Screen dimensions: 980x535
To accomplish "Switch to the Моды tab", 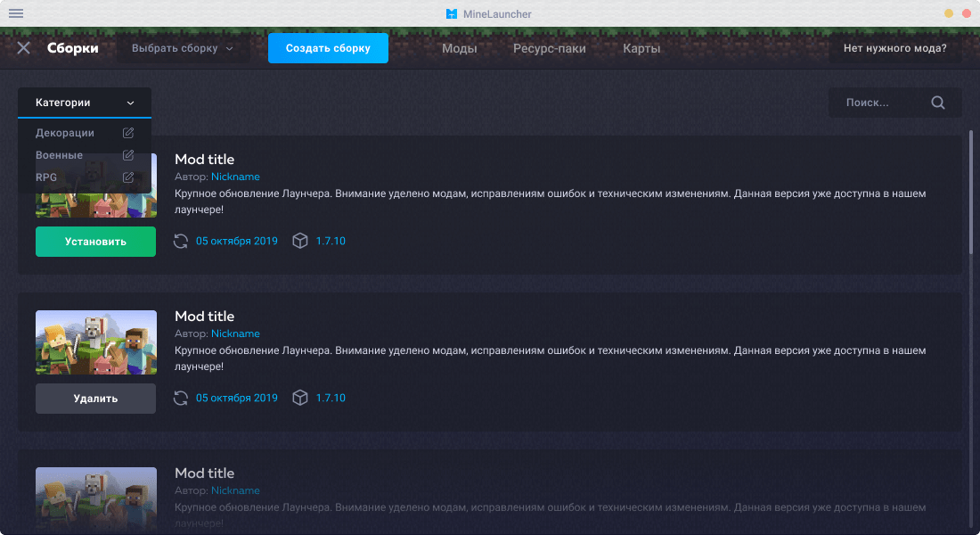I will (459, 48).
